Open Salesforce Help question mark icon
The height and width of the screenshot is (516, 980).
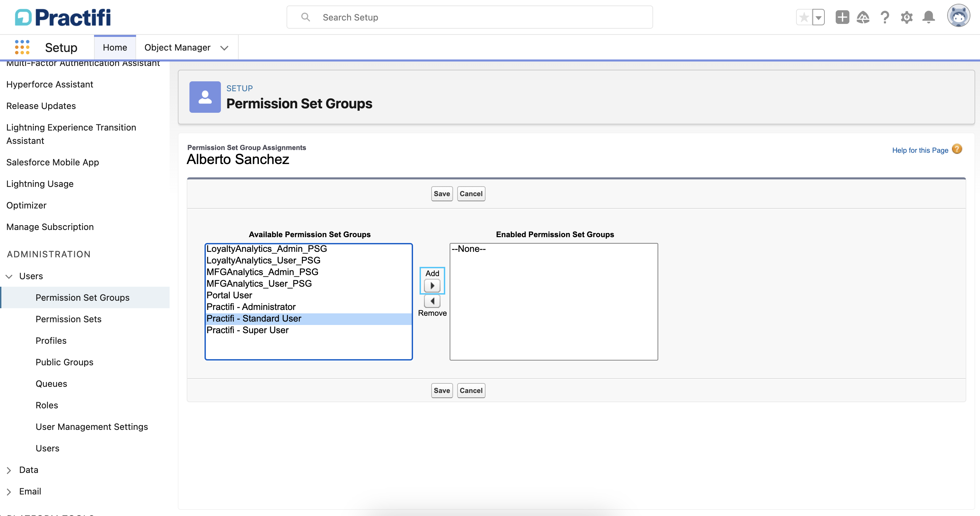click(x=885, y=17)
